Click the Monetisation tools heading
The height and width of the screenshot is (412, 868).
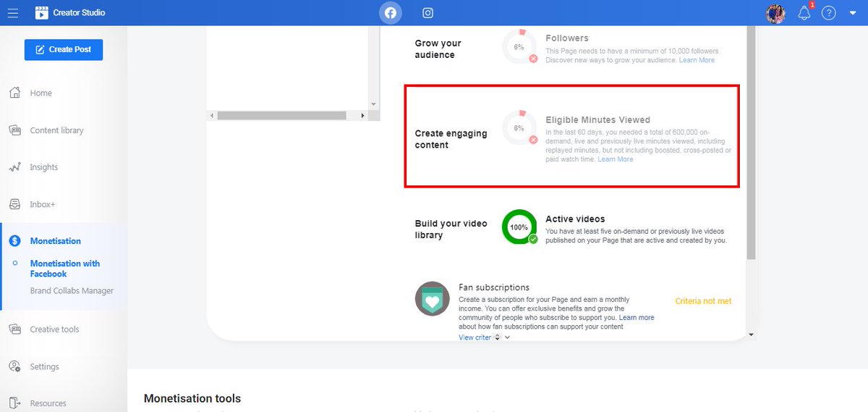(x=192, y=398)
